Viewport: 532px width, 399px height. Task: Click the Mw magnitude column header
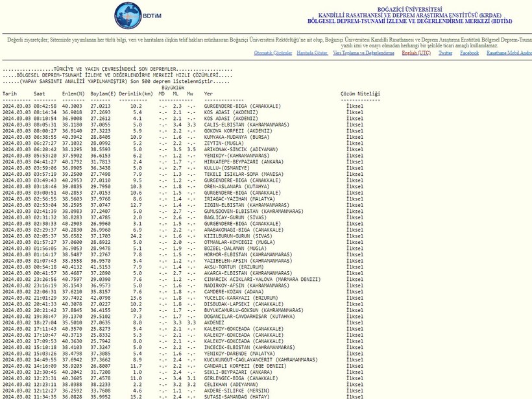point(190,94)
